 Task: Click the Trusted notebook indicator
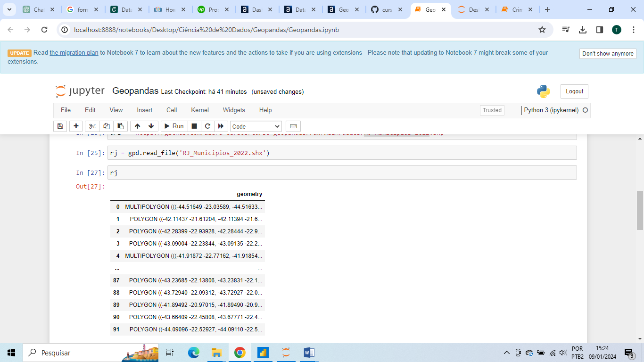pos(492,110)
